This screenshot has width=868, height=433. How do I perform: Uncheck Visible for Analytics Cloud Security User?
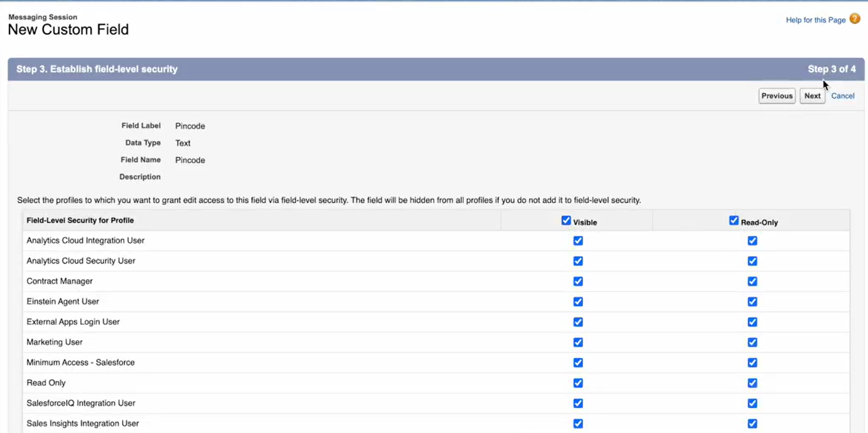click(x=578, y=261)
